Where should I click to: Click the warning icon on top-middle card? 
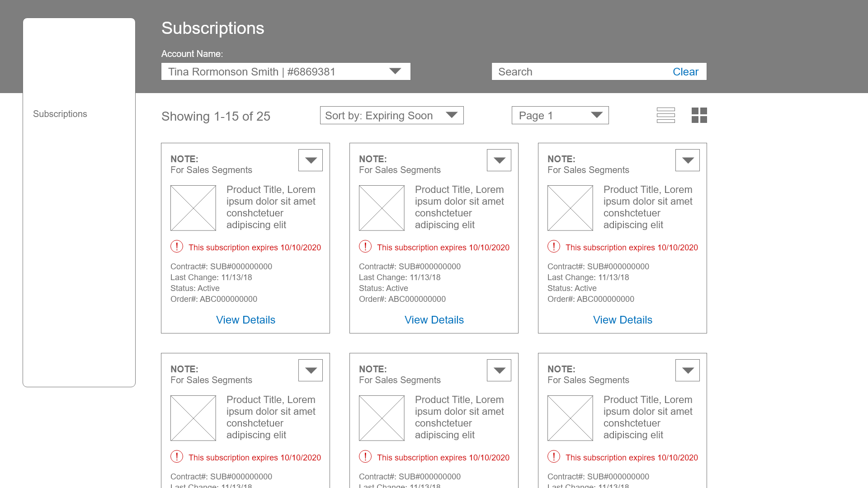click(365, 246)
